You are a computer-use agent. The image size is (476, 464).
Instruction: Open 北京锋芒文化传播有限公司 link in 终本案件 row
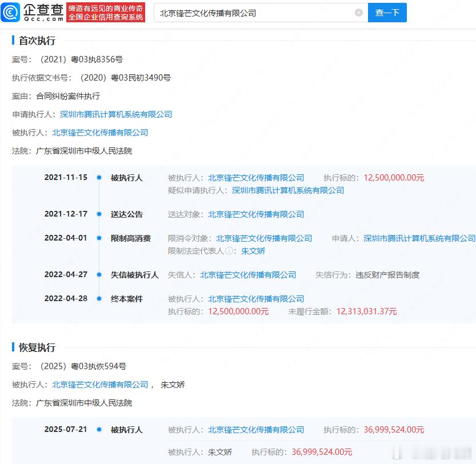(x=256, y=299)
